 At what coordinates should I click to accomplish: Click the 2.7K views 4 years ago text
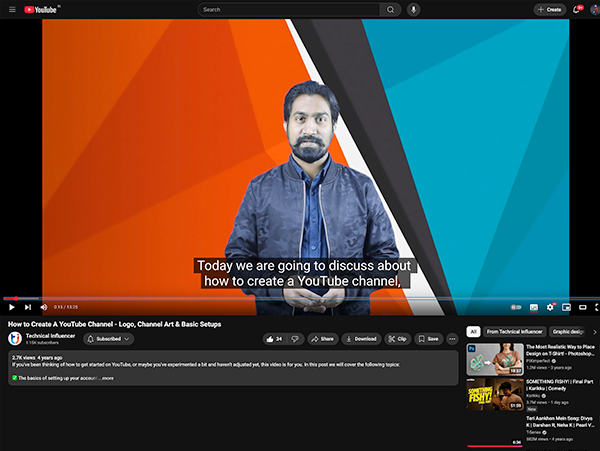37,358
